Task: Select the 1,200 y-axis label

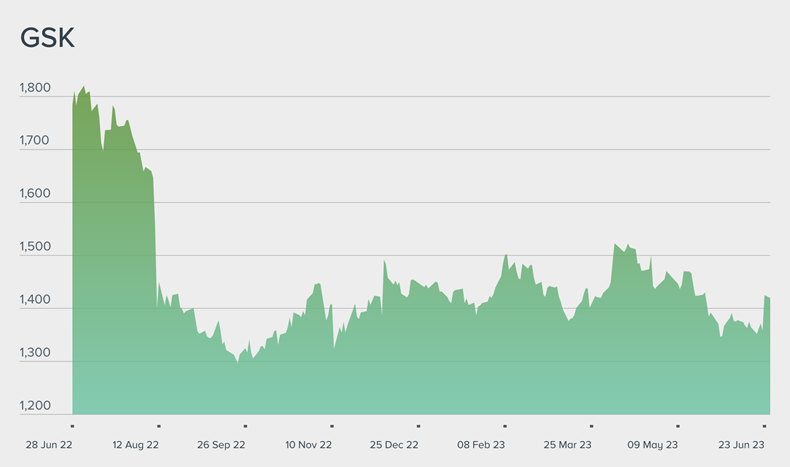Action: (35, 407)
